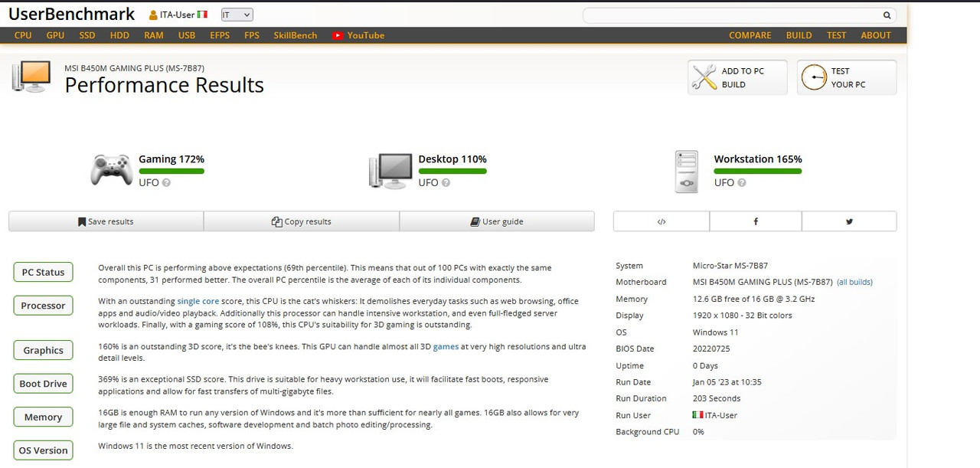
Task: Share results on Facebook
Action: [x=756, y=221]
